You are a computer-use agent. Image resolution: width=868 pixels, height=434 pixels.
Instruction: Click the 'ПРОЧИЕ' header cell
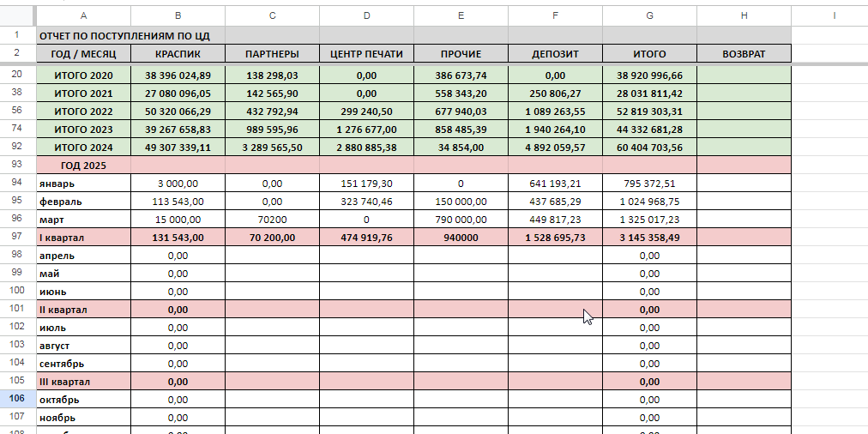tap(461, 54)
